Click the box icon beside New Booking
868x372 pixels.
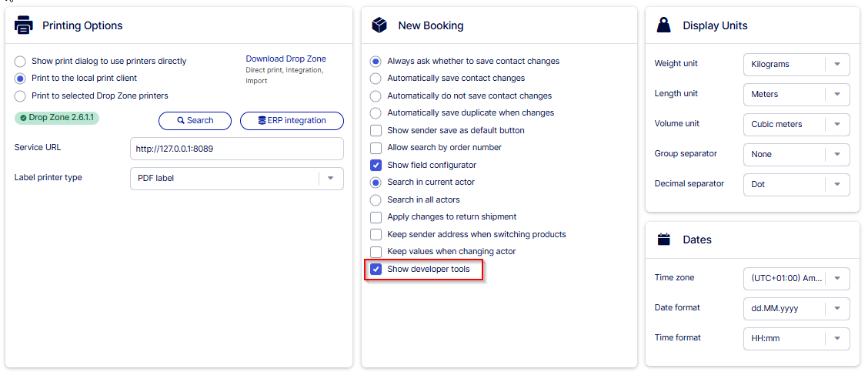click(x=379, y=25)
